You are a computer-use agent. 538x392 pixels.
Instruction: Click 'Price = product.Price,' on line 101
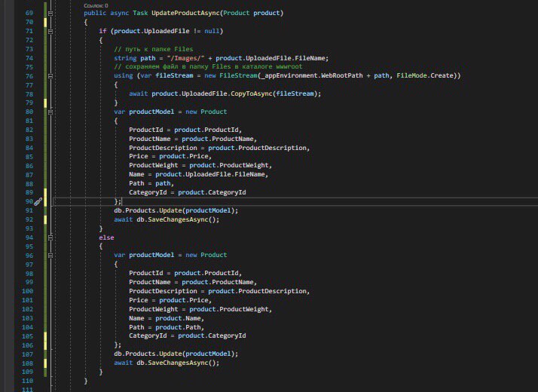170,300
